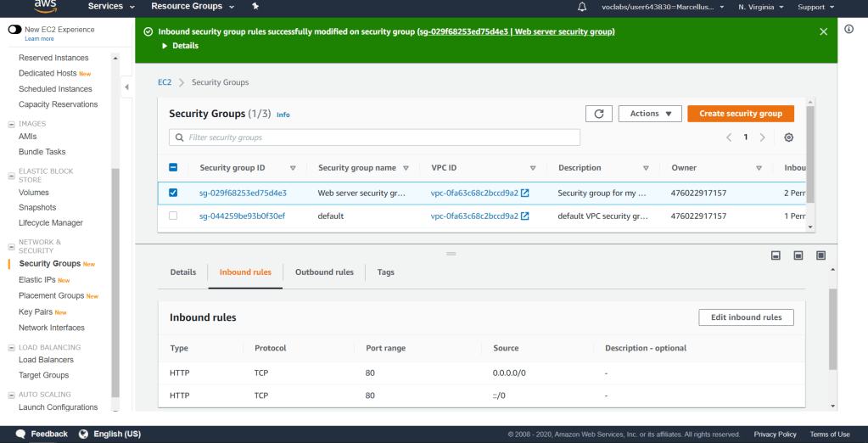This screenshot has width=868, height=443.
Task: Refresh the security groups list
Action: point(598,114)
